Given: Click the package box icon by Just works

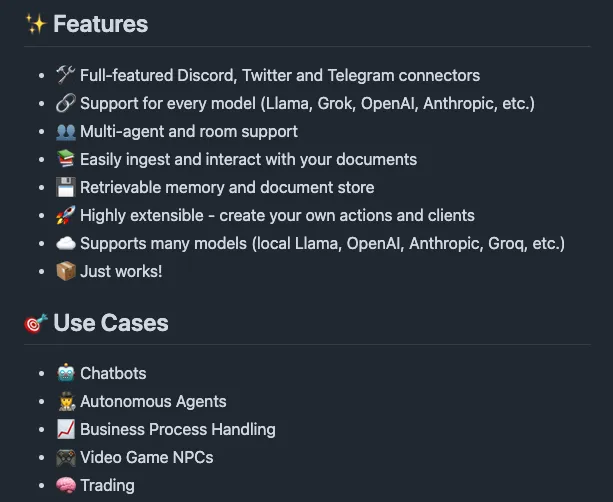Looking at the screenshot, I should tap(66, 271).
